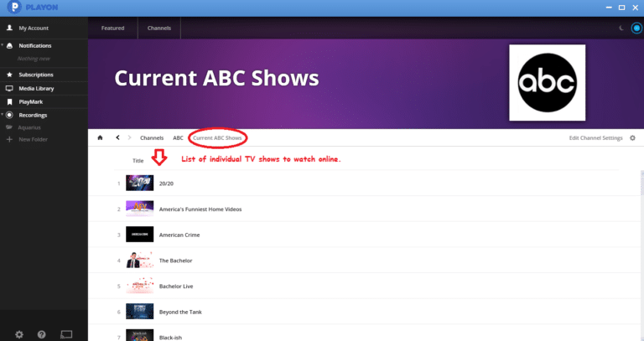Click ABC in the breadcrumb
Image resolution: width=644 pixels, height=341 pixels.
click(178, 138)
